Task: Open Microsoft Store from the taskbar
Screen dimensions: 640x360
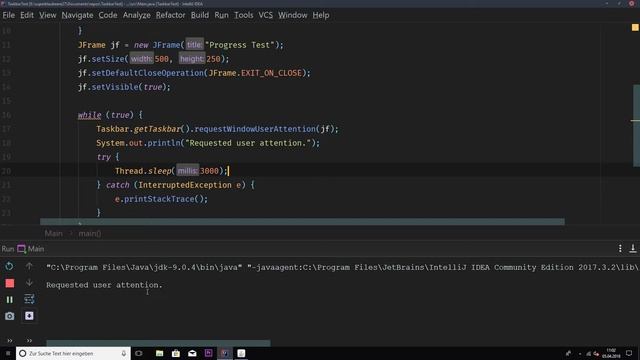Action: 176,353
